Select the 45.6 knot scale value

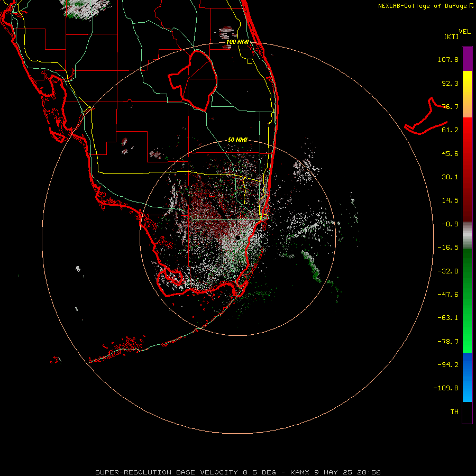[x=450, y=153]
